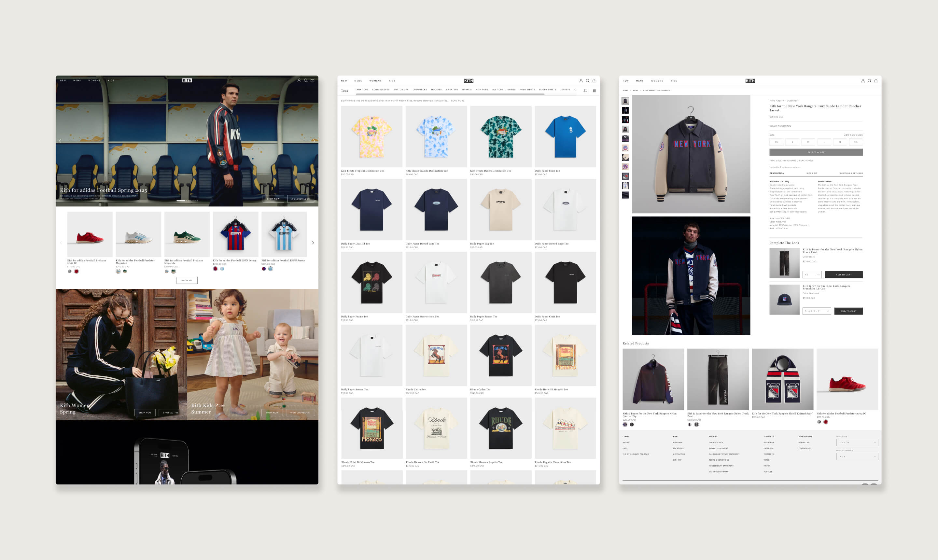Screen dimensions: 938x560
Task: Add the Franchise LS Cap to cart
Action: (x=848, y=311)
